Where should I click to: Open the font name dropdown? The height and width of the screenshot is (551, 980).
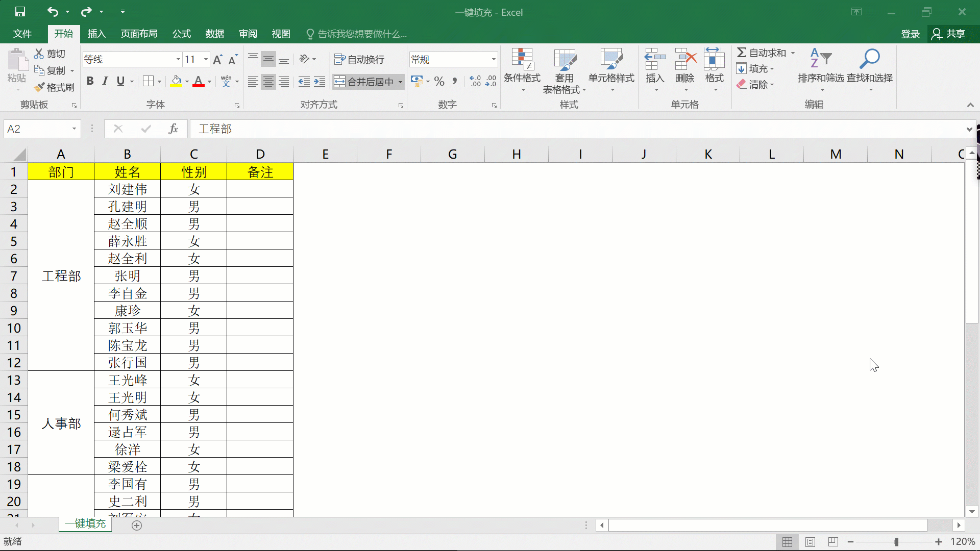coord(178,60)
